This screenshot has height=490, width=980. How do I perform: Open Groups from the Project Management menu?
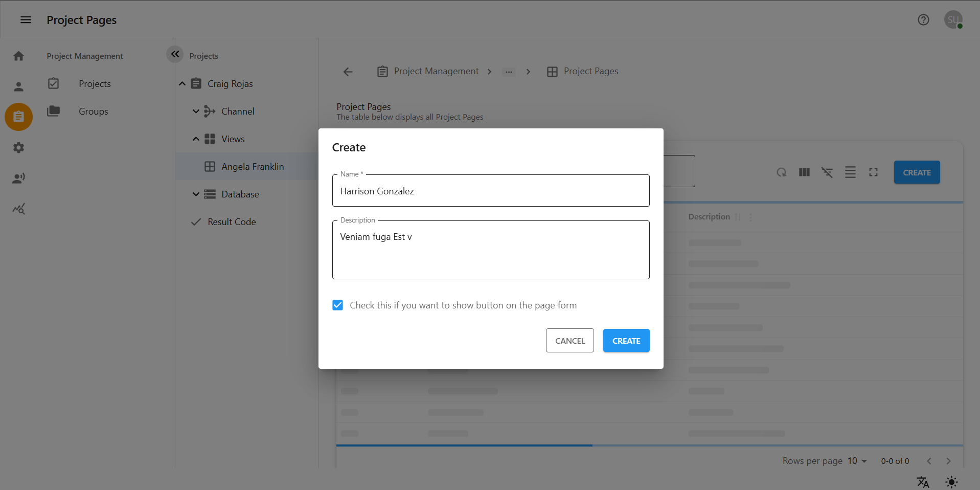coord(94,111)
